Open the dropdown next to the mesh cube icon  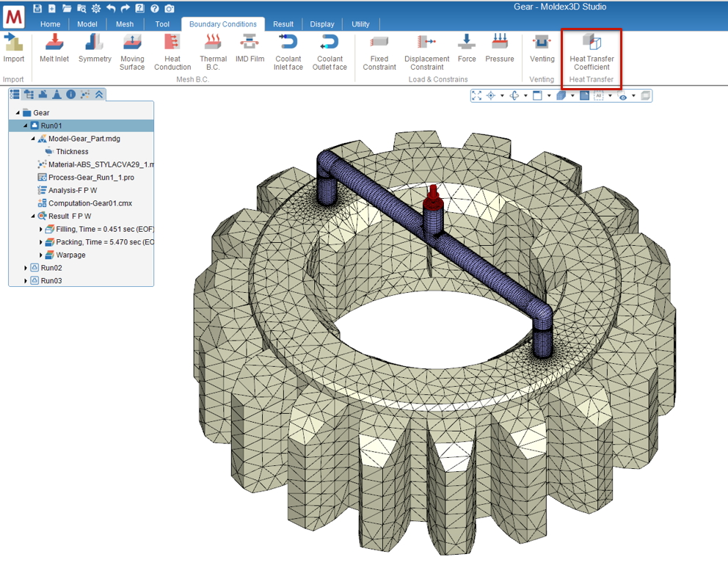pyautogui.click(x=572, y=95)
